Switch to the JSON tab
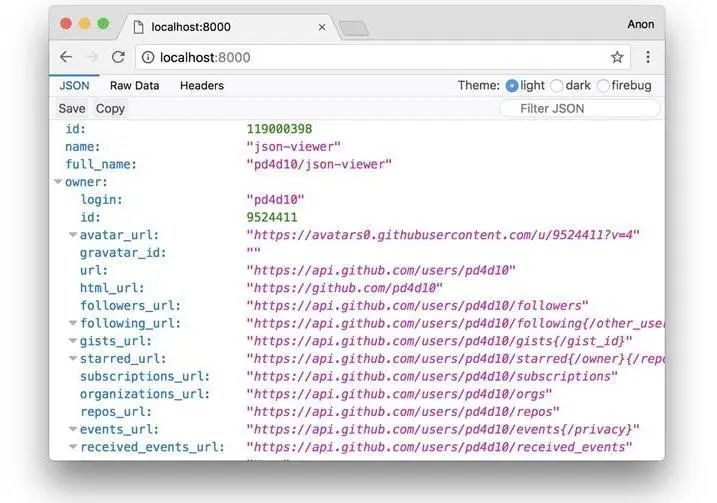 coord(74,86)
